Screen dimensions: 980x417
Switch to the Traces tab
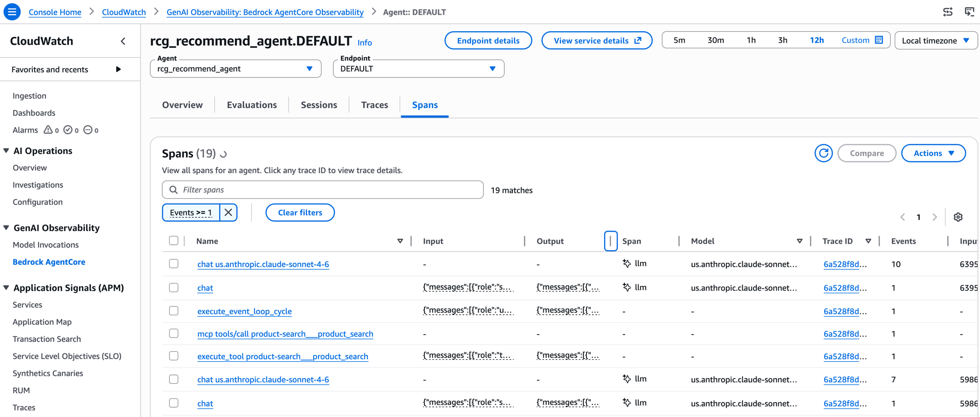pyautogui.click(x=374, y=105)
